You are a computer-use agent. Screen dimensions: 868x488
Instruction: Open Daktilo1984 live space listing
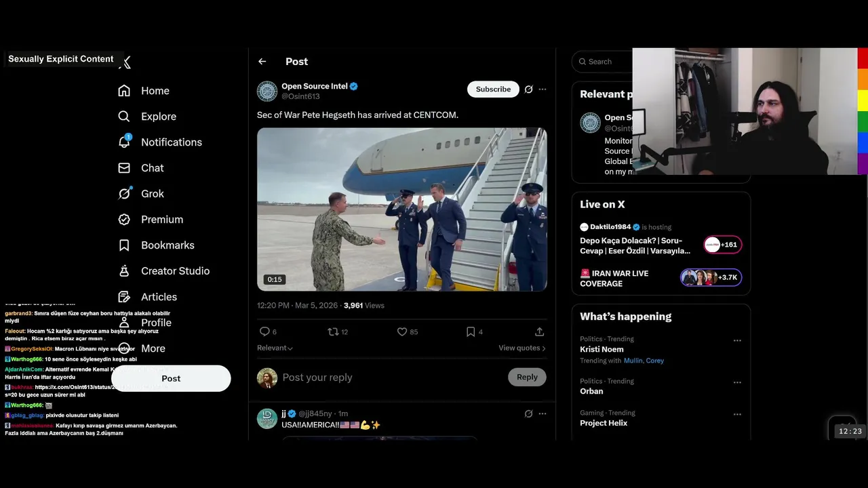click(x=635, y=245)
